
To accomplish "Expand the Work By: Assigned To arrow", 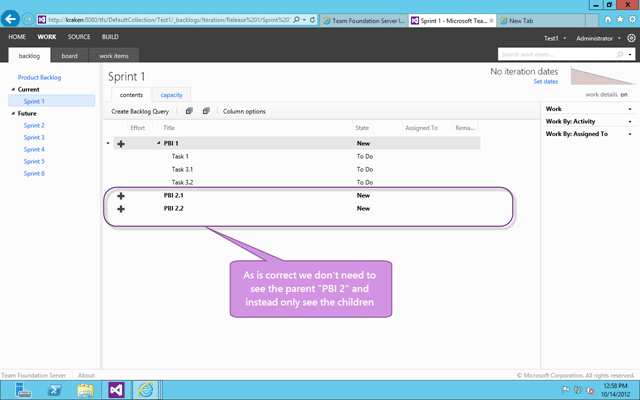I will point(630,134).
